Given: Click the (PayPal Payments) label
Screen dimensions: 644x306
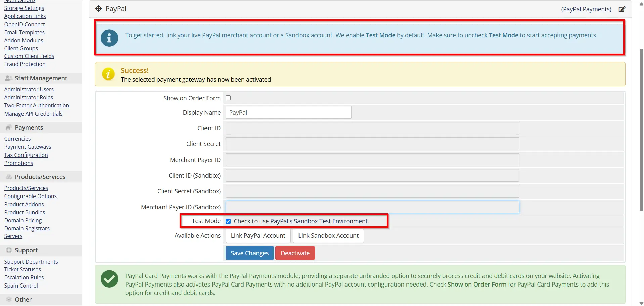Looking at the screenshot, I should (586, 9).
